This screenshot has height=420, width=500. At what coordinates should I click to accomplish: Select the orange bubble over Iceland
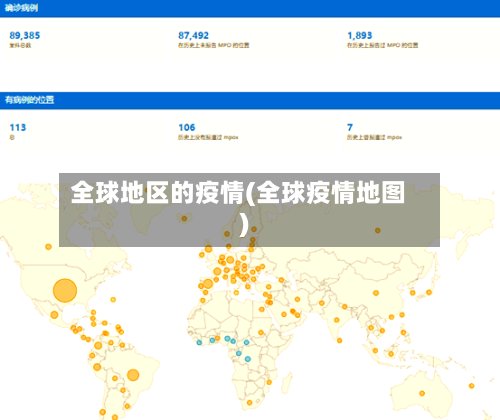click(184, 219)
